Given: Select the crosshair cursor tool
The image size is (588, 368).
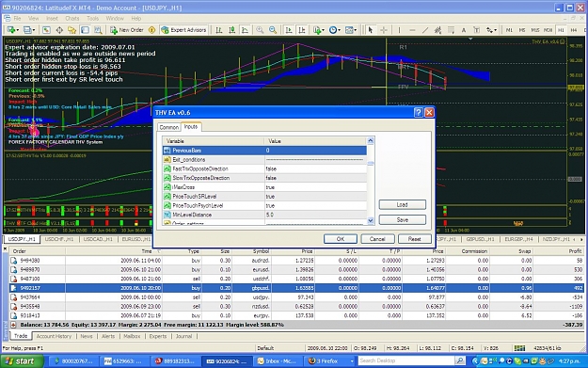Looking at the screenshot, I should pos(384,30).
